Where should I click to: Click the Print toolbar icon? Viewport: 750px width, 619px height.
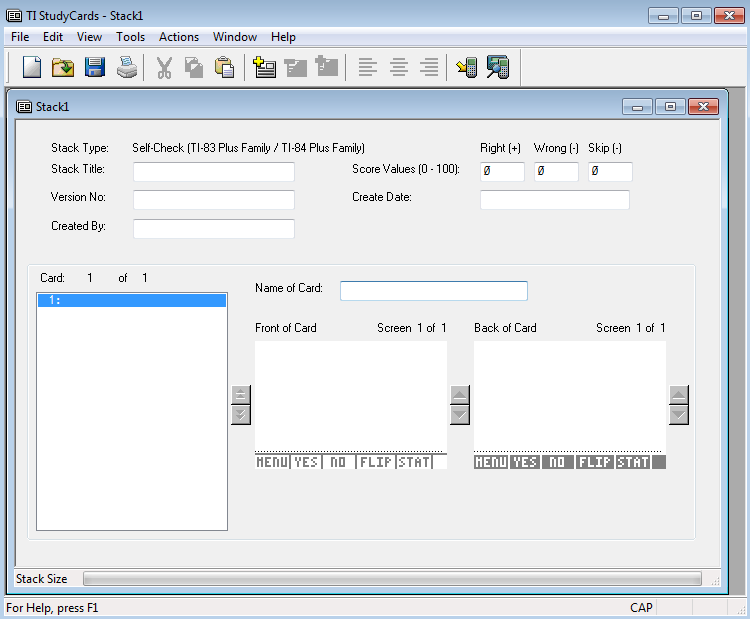click(x=127, y=67)
